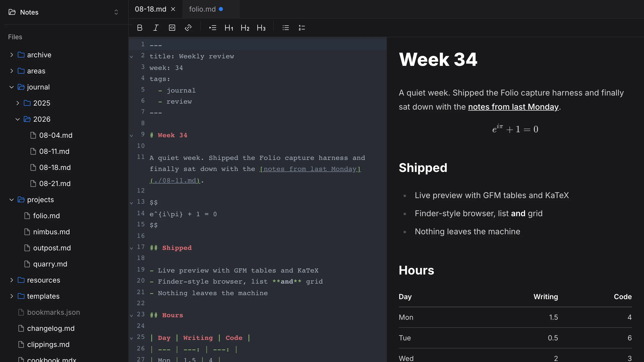This screenshot has height=362, width=644.
Task: Click the journal folder icon
Action: pos(21,87)
